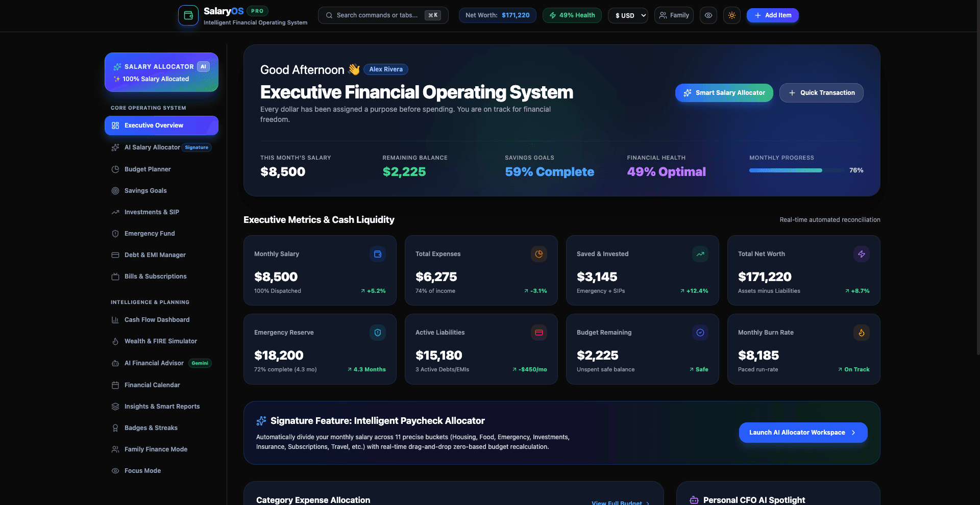Image resolution: width=980 pixels, height=505 pixels.
Task: Click the check icon on Budget Remaining card
Action: [700, 333]
